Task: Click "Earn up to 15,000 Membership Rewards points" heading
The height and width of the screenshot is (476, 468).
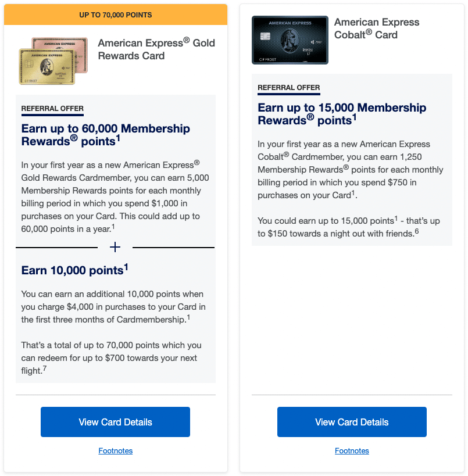Action: (x=341, y=114)
